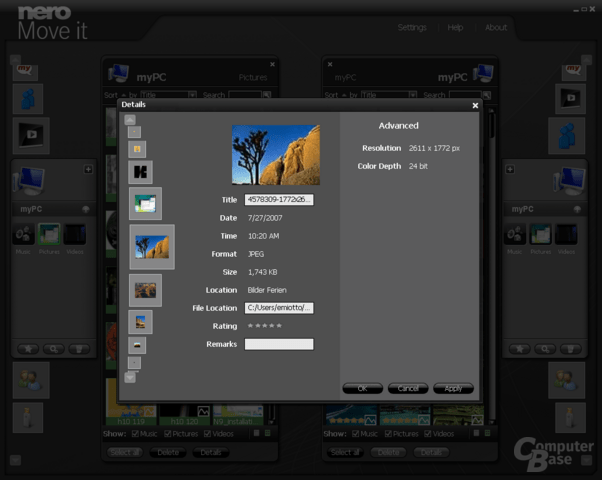Open the About menu
The width and height of the screenshot is (602, 480).
(x=496, y=28)
